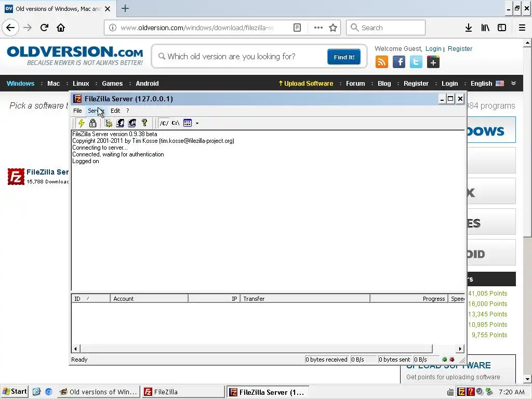The width and height of the screenshot is (532, 399).
Task: Open a new browser tab
Action: pyautogui.click(x=125, y=8)
